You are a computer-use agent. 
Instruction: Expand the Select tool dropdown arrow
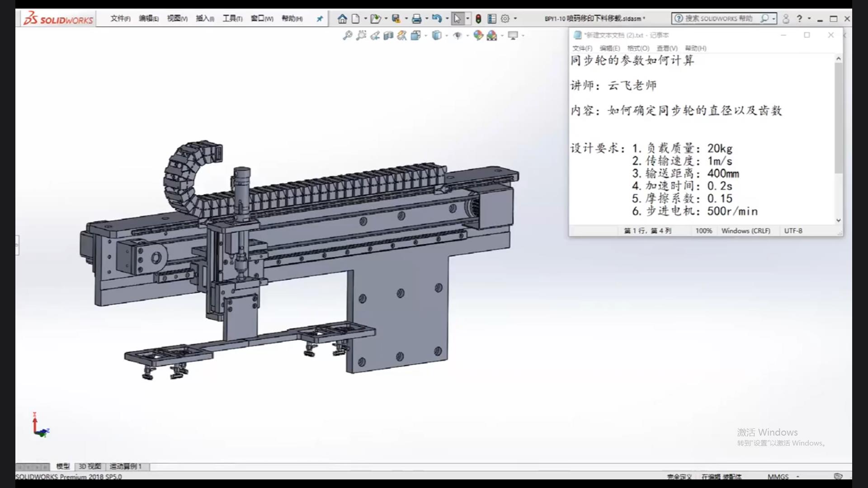pyautogui.click(x=467, y=19)
